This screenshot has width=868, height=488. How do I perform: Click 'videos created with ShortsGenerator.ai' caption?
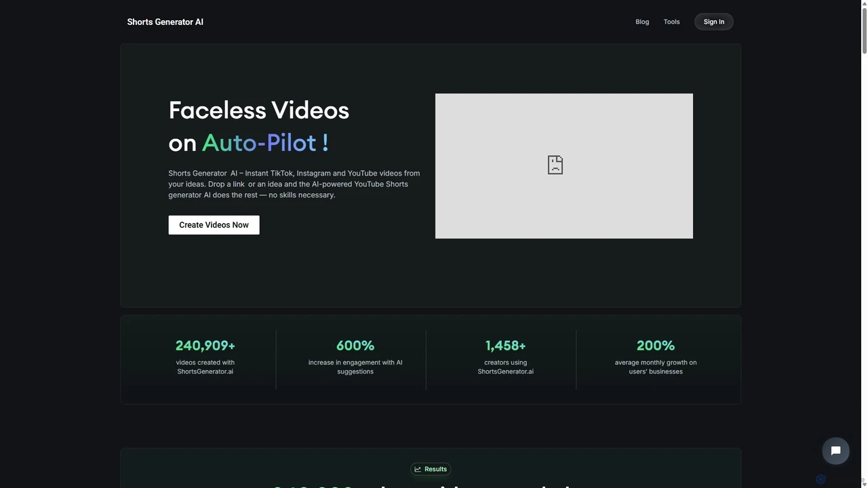(205, 367)
